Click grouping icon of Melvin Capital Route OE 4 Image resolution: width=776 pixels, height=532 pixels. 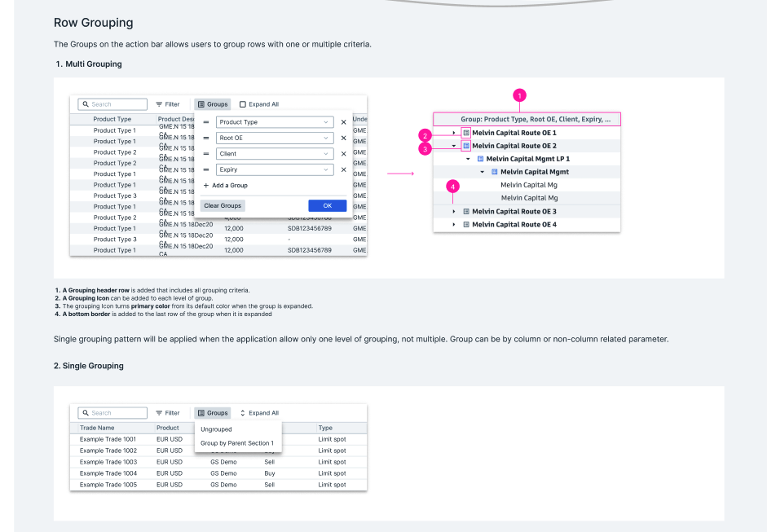click(x=466, y=225)
